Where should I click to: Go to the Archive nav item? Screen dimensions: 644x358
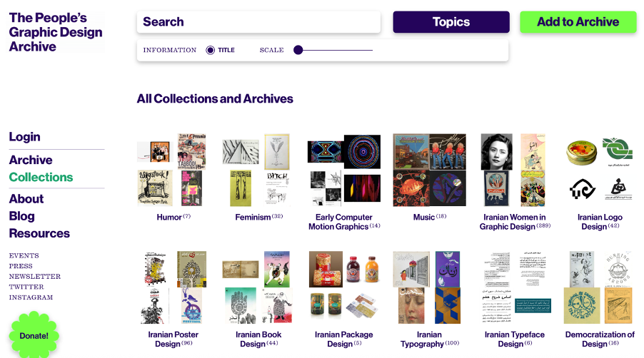[x=31, y=160]
